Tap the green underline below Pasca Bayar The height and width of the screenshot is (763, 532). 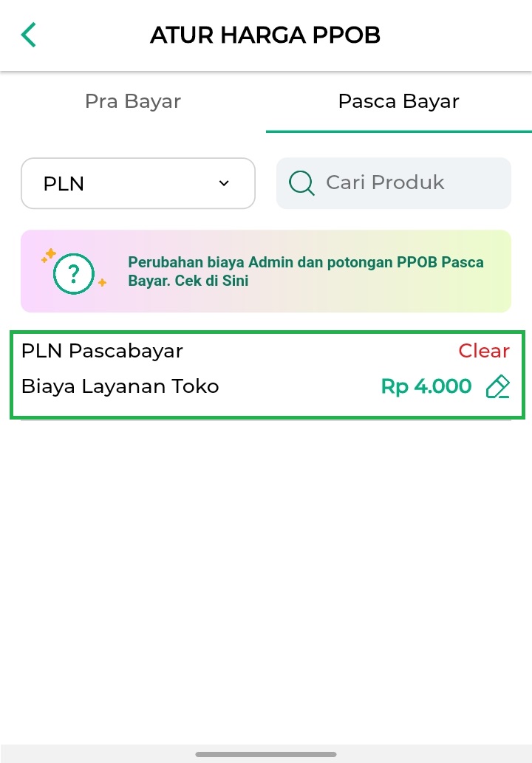pyautogui.click(x=399, y=131)
